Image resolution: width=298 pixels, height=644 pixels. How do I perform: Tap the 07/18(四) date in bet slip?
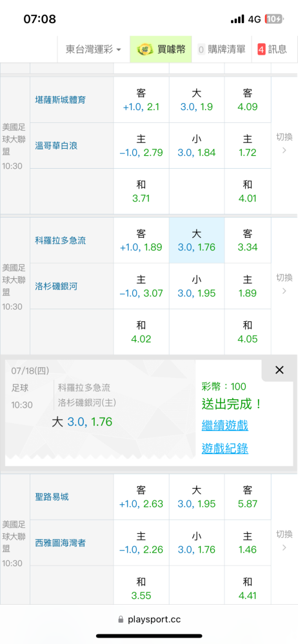[30, 371]
